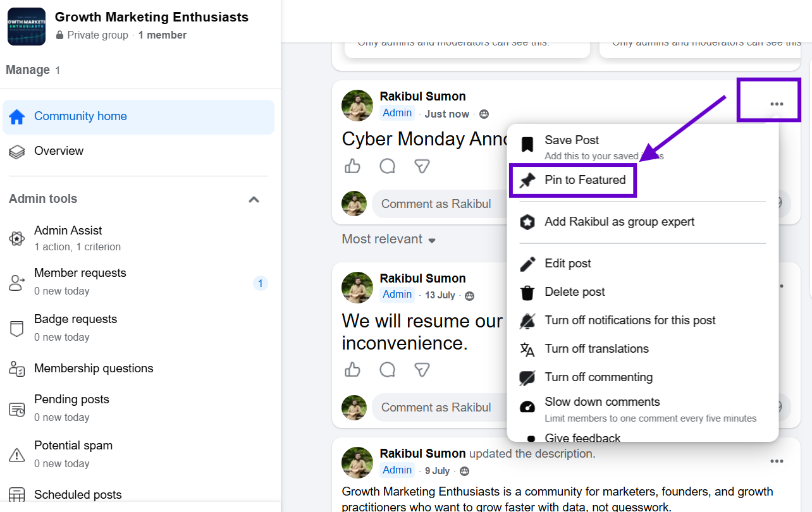This screenshot has height=512, width=812.
Task: Open options menu for the description update post
Action: tap(777, 461)
